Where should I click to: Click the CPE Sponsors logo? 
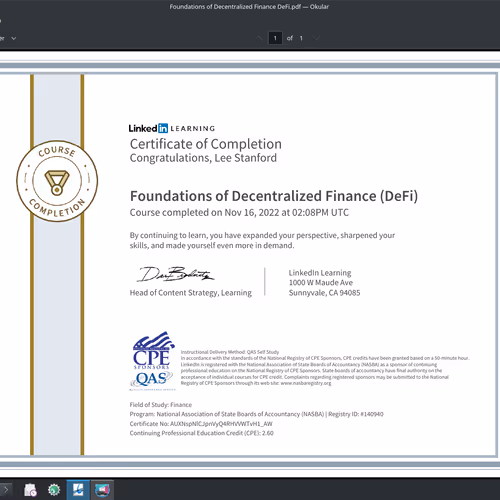[153, 350]
